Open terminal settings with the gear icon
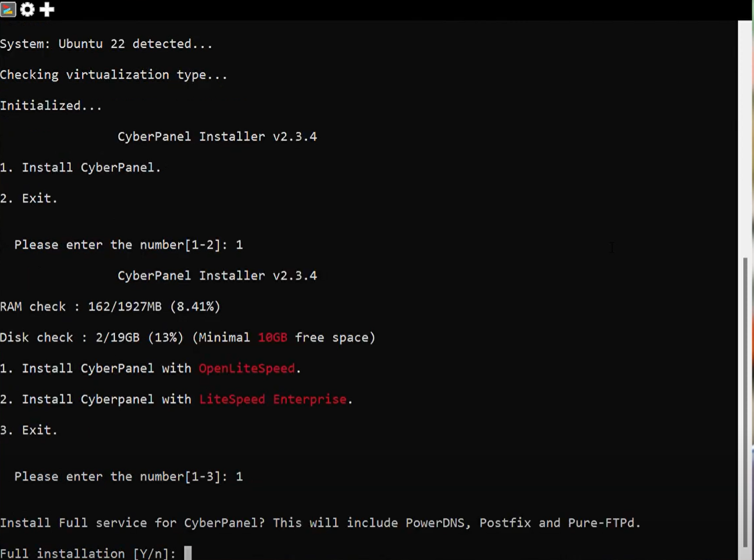This screenshot has height=560, width=754. (27, 9)
